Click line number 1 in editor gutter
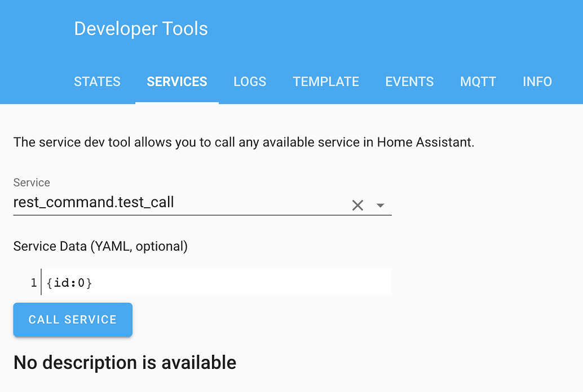 point(34,283)
